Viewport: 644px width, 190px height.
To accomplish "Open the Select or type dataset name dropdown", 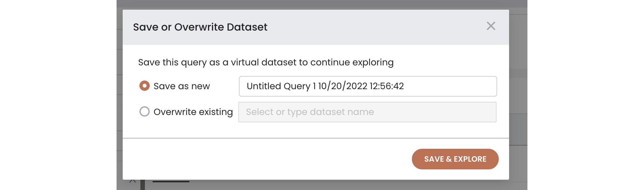I will point(367,112).
